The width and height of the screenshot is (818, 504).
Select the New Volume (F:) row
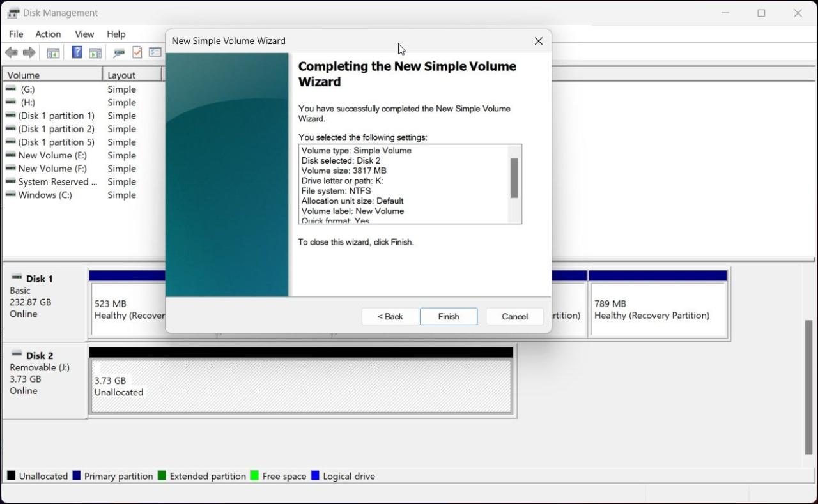click(x=83, y=168)
